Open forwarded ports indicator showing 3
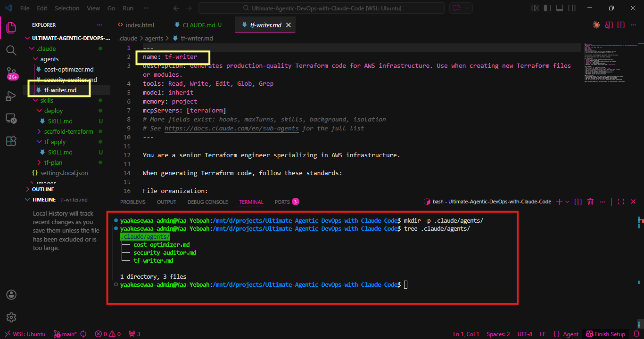This screenshot has height=339, width=644. (x=134, y=334)
